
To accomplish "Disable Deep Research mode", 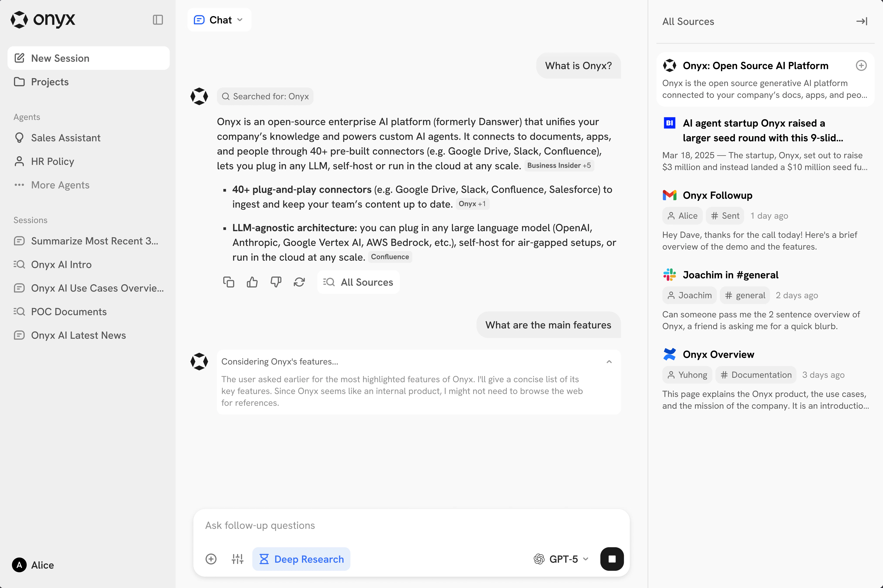I will [x=301, y=559].
